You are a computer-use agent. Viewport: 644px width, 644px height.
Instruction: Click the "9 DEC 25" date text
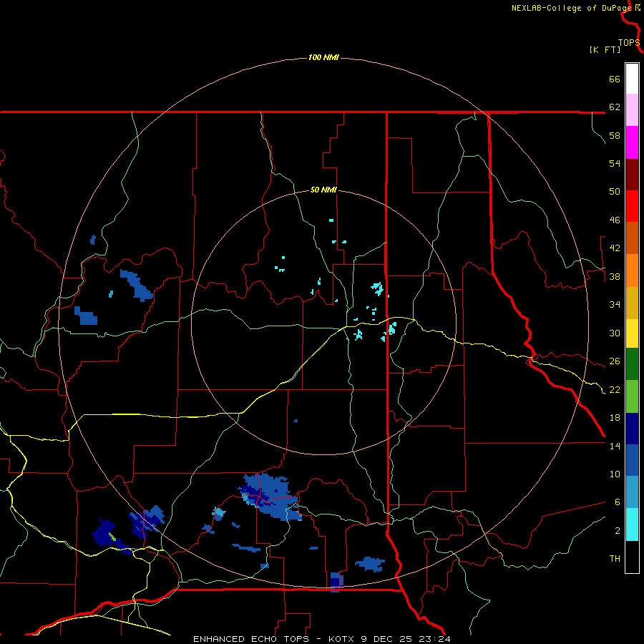(387, 639)
